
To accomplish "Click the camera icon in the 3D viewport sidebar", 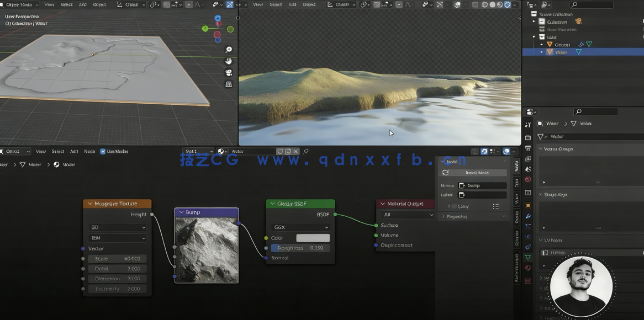I will pyautogui.click(x=229, y=72).
